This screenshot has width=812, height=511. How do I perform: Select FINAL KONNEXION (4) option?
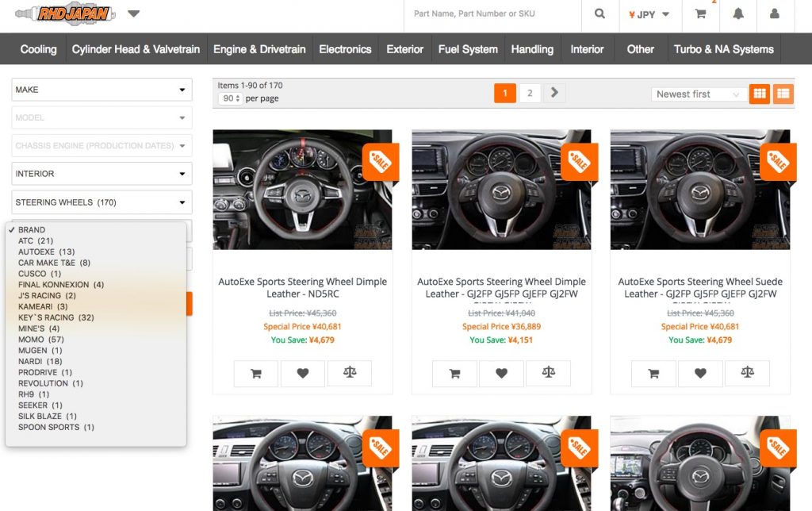(96, 285)
